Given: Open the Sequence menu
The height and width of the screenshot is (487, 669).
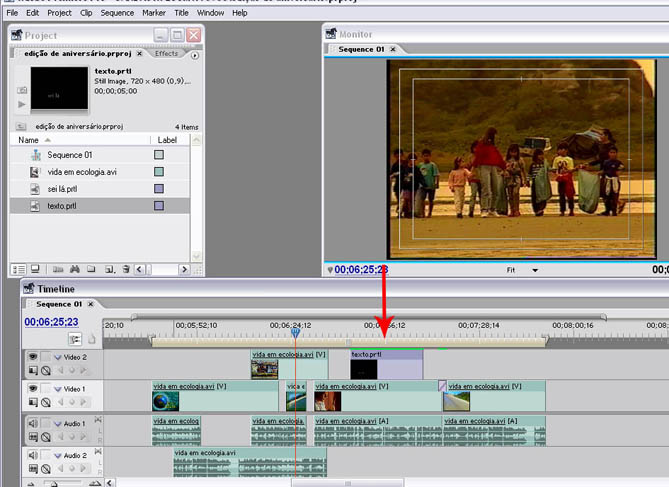Looking at the screenshot, I should tap(117, 13).
